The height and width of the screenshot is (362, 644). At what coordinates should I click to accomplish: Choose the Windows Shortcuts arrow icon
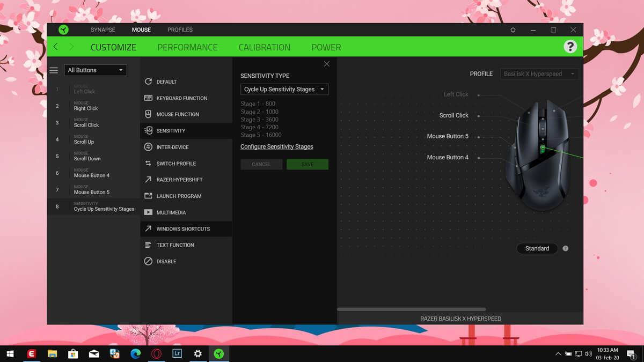[148, 228]
